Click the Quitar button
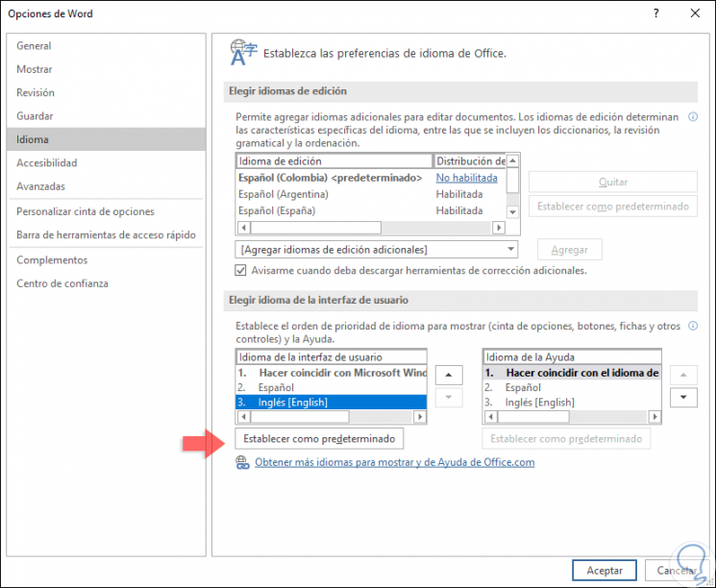Image resolution: width=716 pixels, height=588 pixels. coord(613,182)
